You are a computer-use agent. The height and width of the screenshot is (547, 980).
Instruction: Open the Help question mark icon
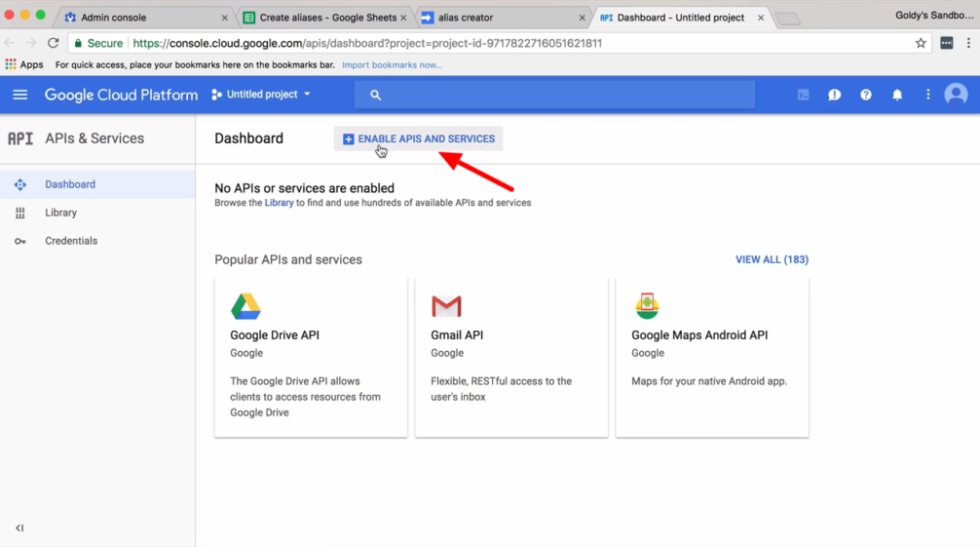(x=866, y=96)
